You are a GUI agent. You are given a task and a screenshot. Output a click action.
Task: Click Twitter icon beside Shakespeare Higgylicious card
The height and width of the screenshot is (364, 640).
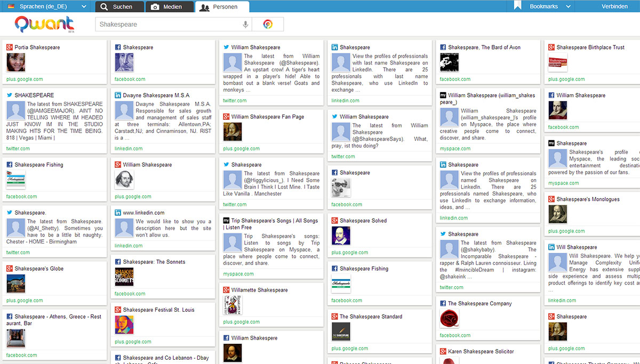226,165
